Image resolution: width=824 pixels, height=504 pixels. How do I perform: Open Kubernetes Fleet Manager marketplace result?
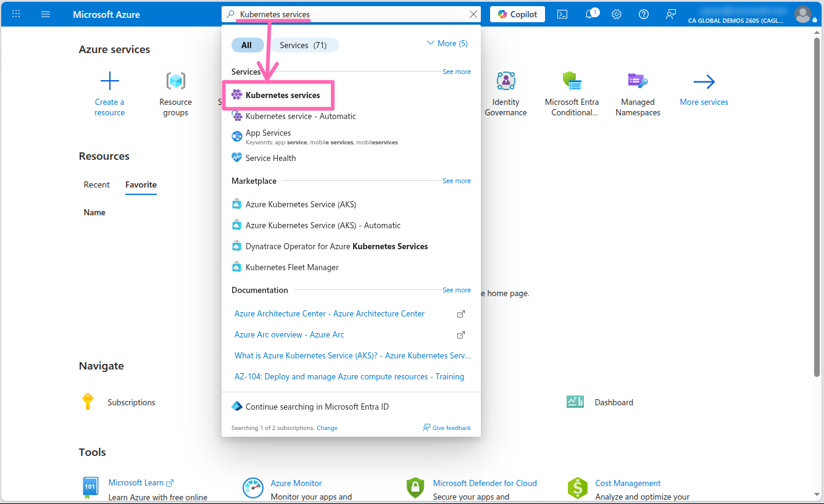pyautogui.click(x=286, y=267)
